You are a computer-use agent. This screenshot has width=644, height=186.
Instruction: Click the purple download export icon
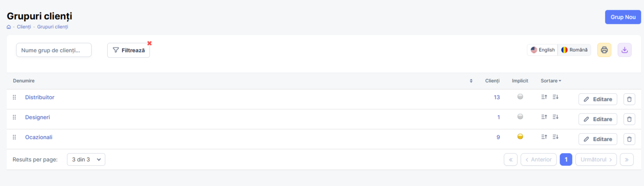(624, 50)
